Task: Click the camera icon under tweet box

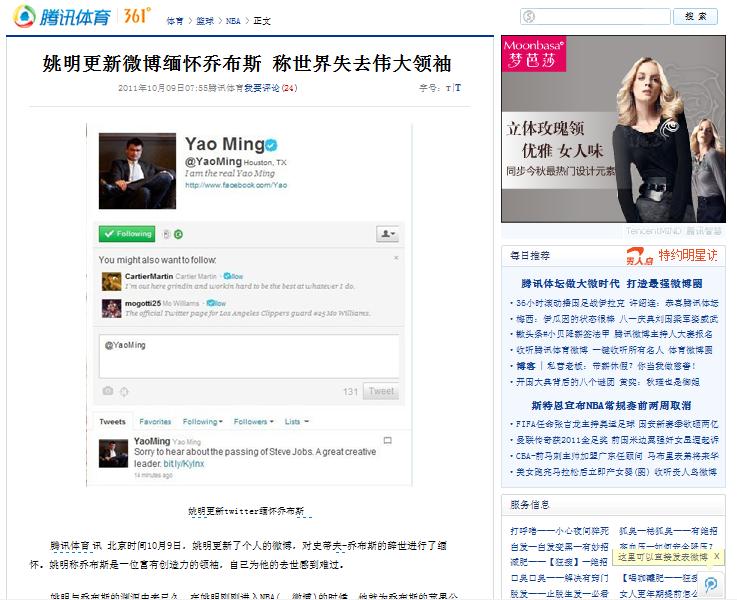Action: pyautogui.click(x=108, y=391)
